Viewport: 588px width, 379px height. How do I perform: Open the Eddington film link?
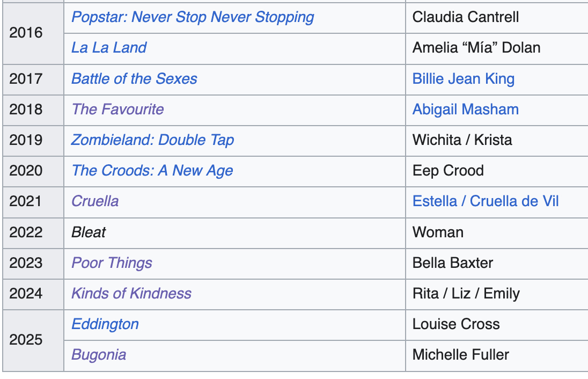105,324
